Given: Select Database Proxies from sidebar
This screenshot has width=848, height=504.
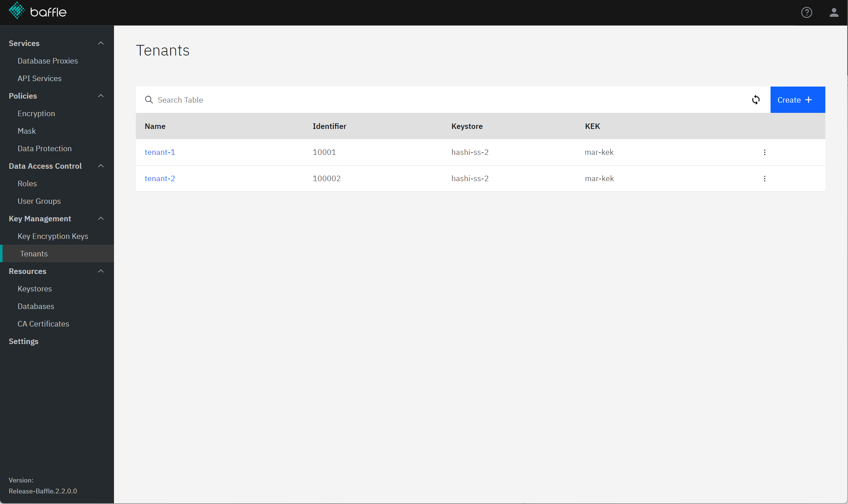Looking at the screenshot, I should [x=48, y=61].
